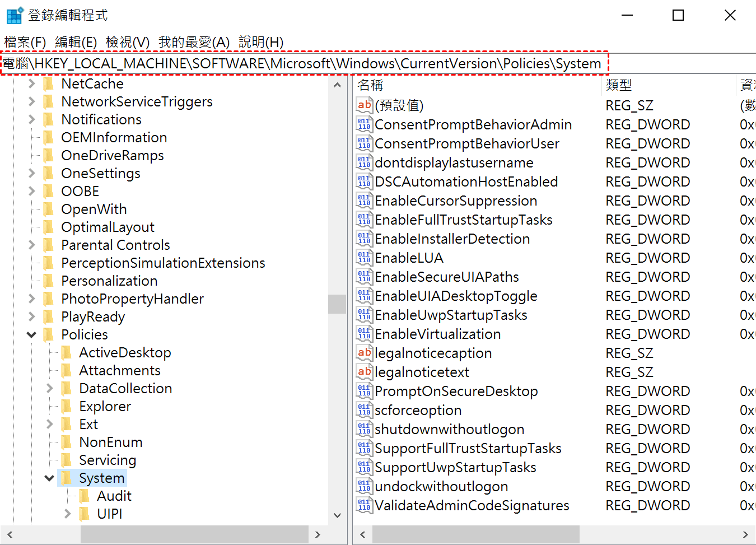Select the Attachments key
This screenshot has height=545, width=756.
point(120,371)
